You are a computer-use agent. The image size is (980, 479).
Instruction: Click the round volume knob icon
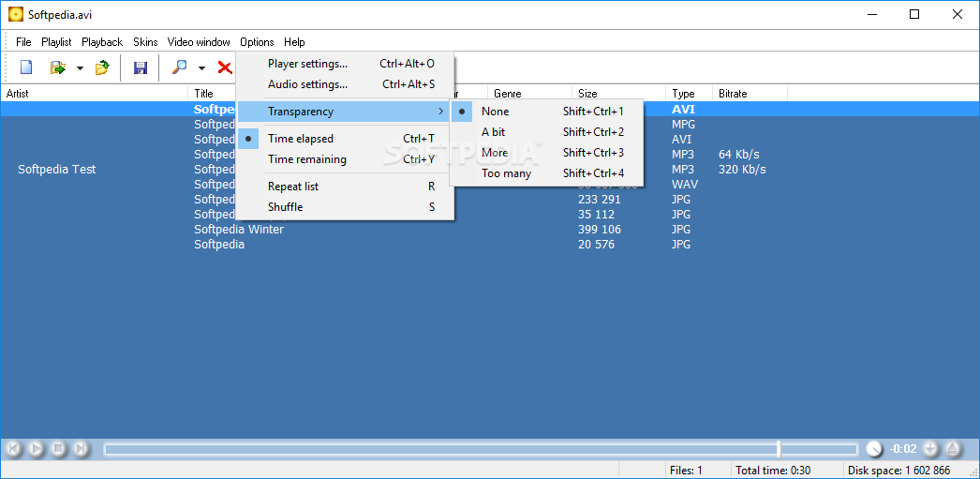[874, 448]
